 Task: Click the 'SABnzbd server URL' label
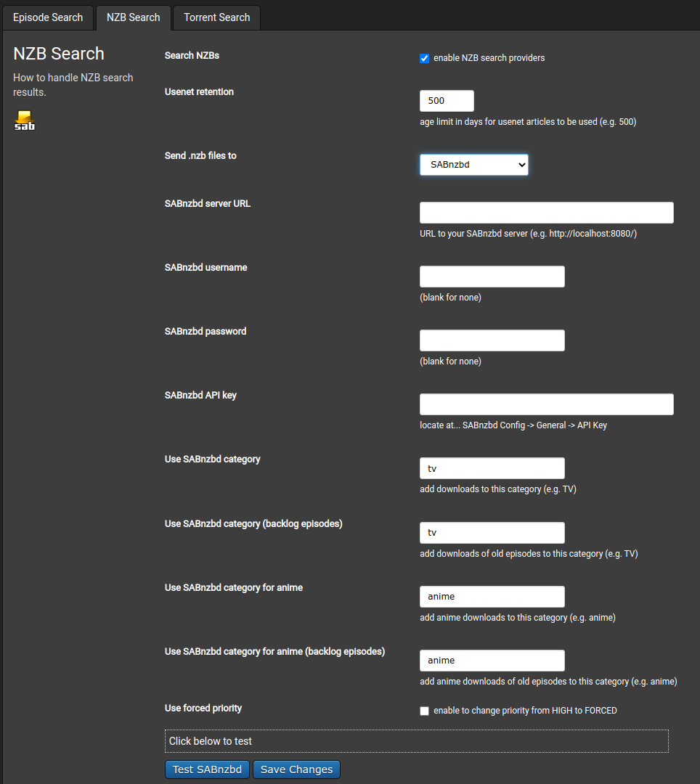[208, 204]
